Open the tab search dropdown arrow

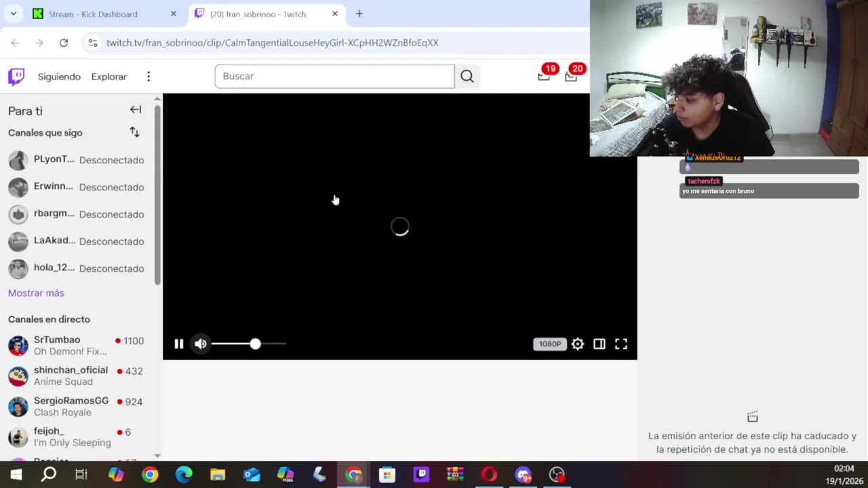(13, 14)
